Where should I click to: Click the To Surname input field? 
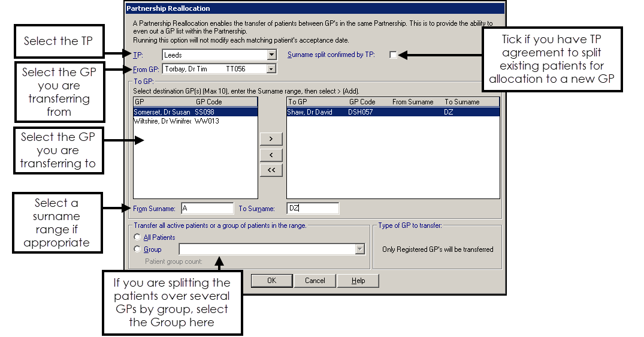313,208
